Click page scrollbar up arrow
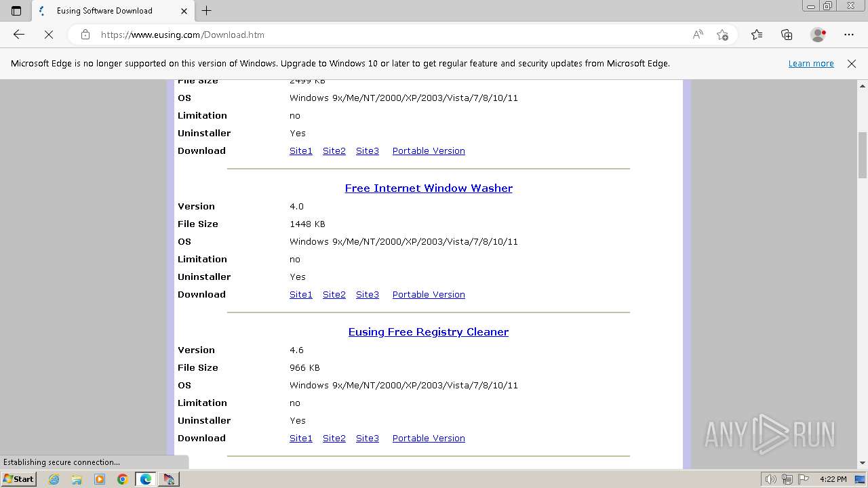The width and height of the screenshot is (868, 488). tap(863, 86)
